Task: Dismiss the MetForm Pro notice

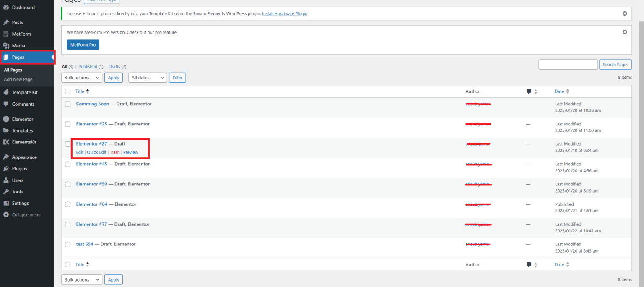Action: [x=625, y=32]
